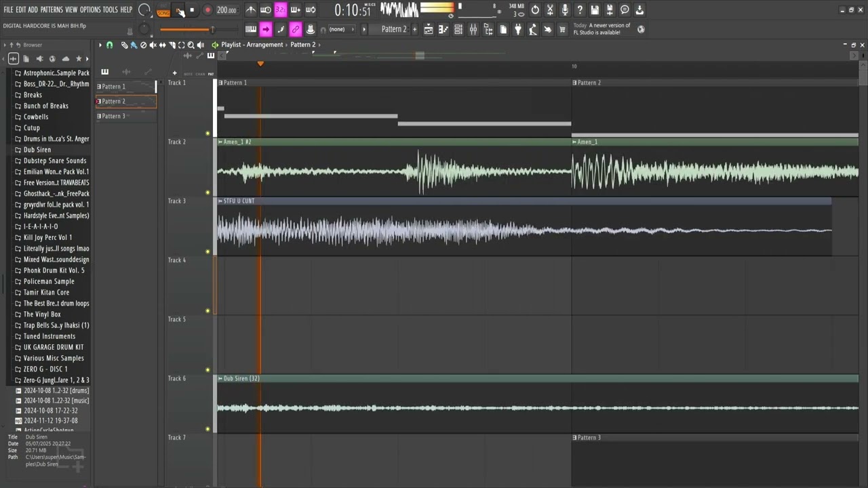Image resolution: width=868 pixels, height=488 pixels.
Task: Save the project with the floppy disk icon
Action: [595, 9]
